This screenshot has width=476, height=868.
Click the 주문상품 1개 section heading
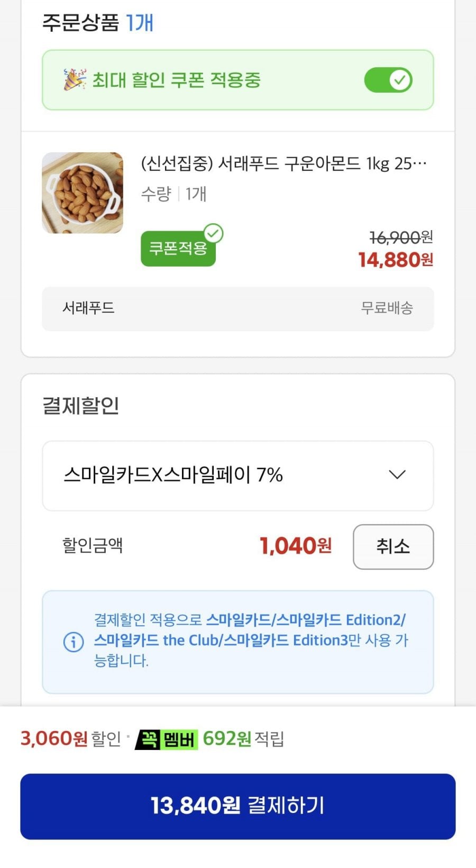[x=98, y=23]
